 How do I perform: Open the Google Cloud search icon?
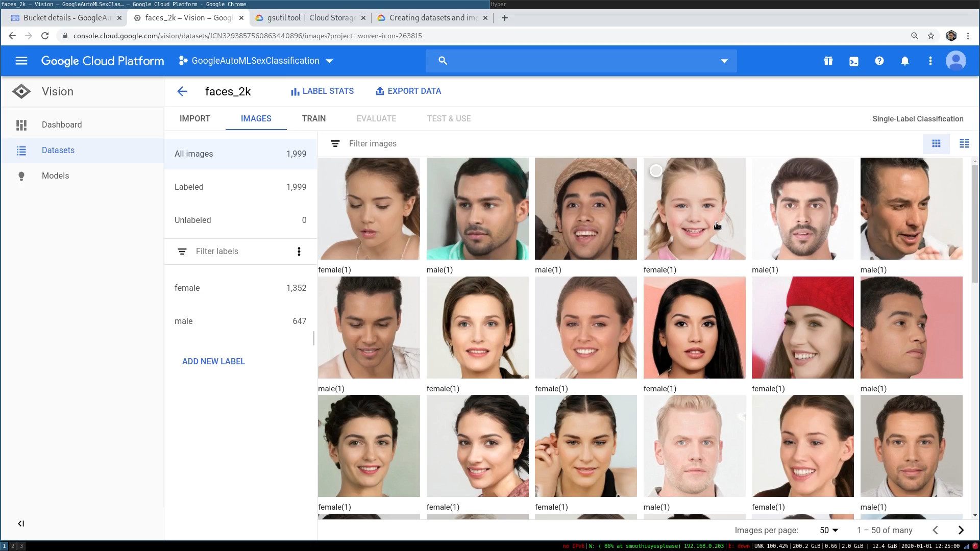tap(443, 61)
